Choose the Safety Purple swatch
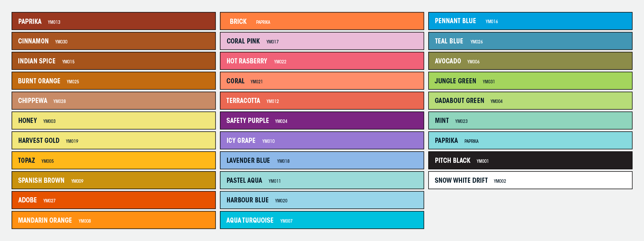The height and width of the screenshot is (241, 644). click(x=322, y=120)
